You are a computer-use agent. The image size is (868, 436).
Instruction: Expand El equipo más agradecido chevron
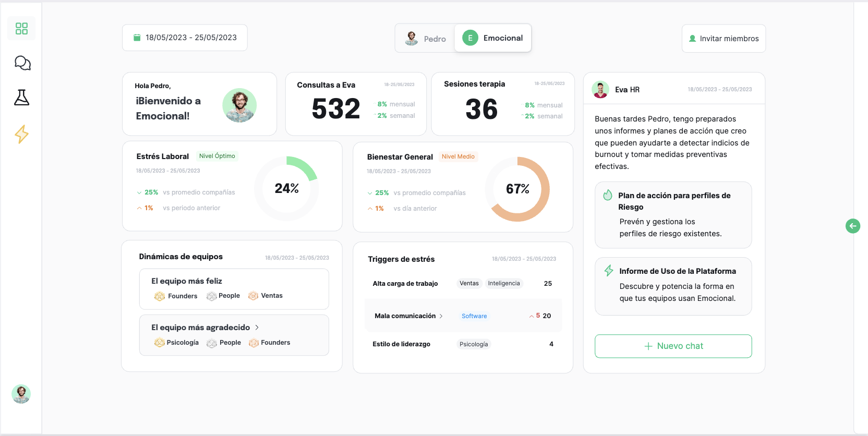pos(257,328)
